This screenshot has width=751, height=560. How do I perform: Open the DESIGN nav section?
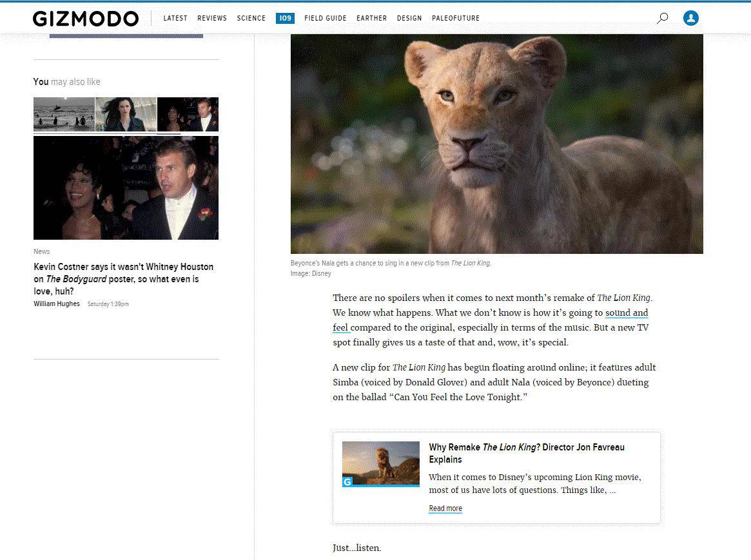(x=409, y=18)
